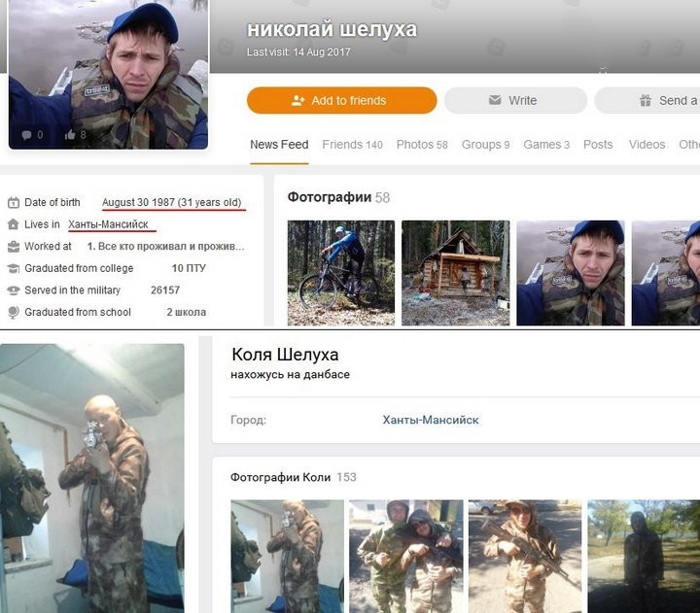Click the globe icon beside Graduated from school
This screenshot has height=613, width=700.
point(14,312)
